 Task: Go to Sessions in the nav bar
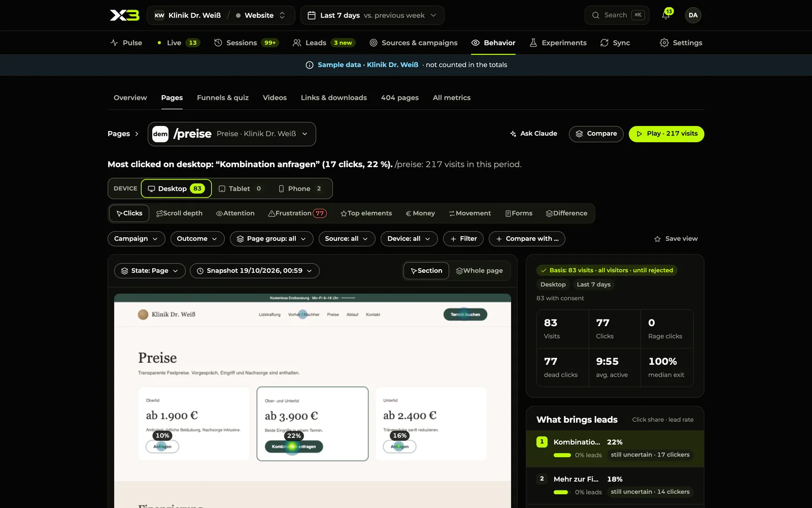pyautogui.click(x=246, y=43)
